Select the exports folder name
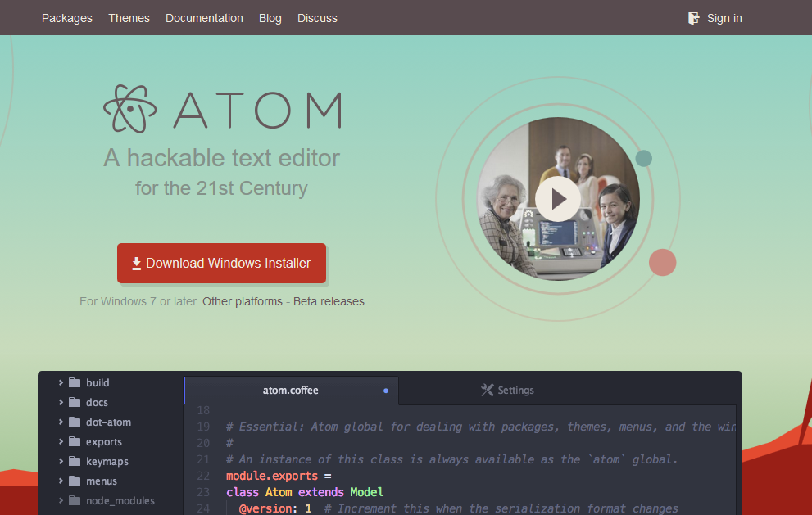Screen dimensions: 812x515 (x=104, y=441)
